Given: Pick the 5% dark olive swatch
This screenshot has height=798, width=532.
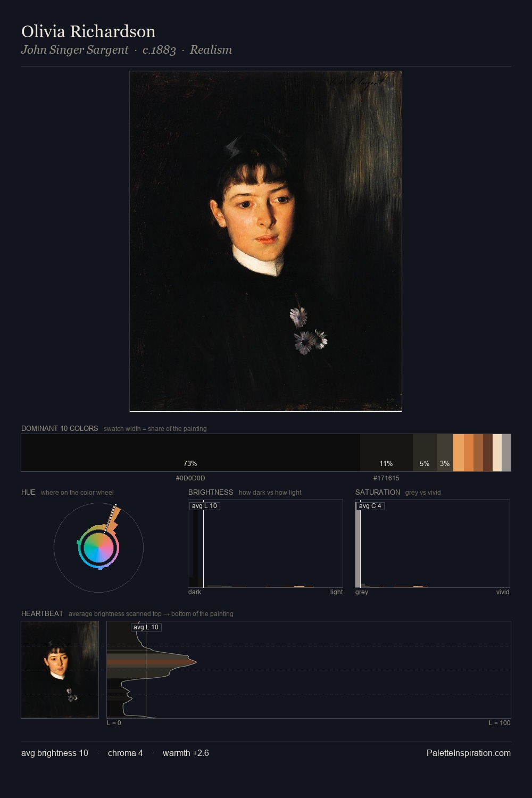Looking at the screenshot, I should point(425,453).
